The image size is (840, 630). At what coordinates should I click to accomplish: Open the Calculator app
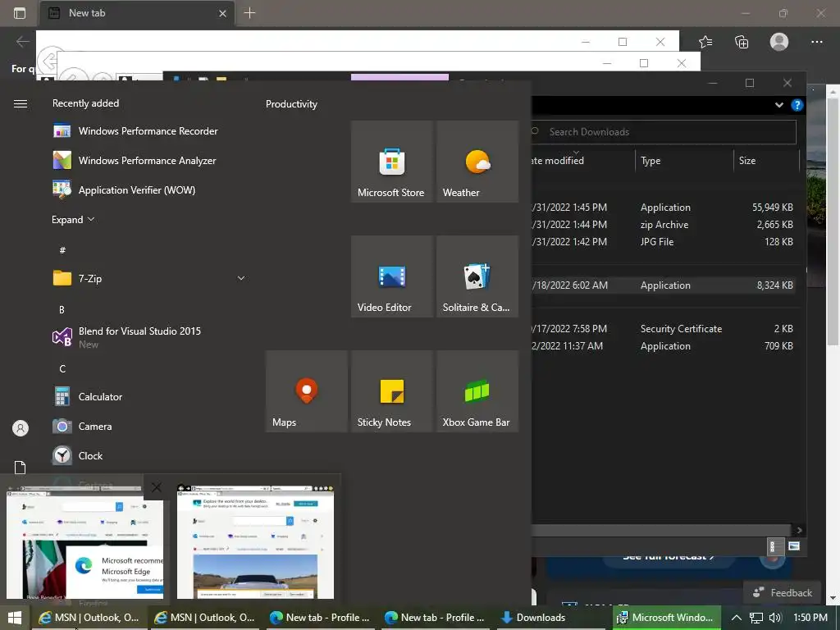click(x=87, y=397)
